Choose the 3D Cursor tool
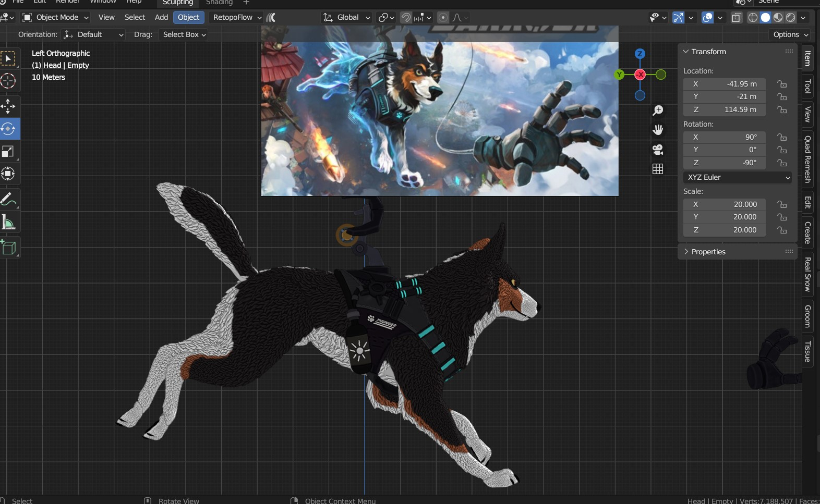 [8, 81]
